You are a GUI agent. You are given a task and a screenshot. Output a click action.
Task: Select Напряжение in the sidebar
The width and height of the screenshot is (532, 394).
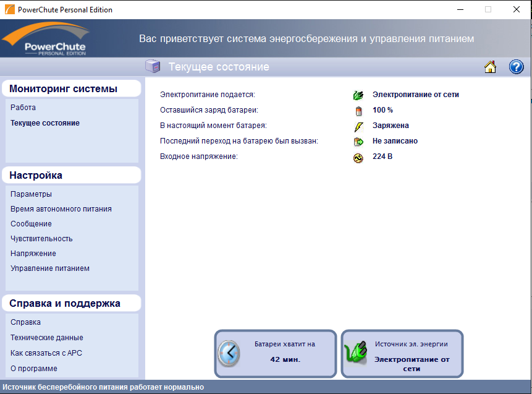point(33,254)
